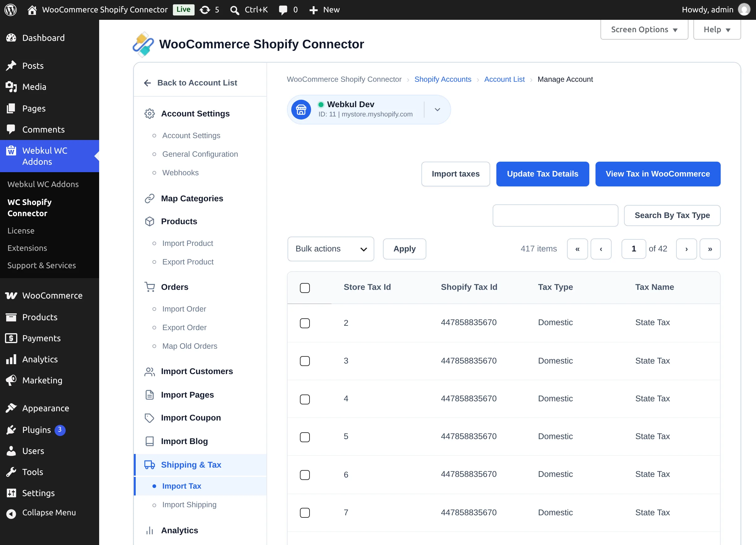Click the Import Blog book icon
The width and height of the screenshot is (756, 545).
(150, 441)
